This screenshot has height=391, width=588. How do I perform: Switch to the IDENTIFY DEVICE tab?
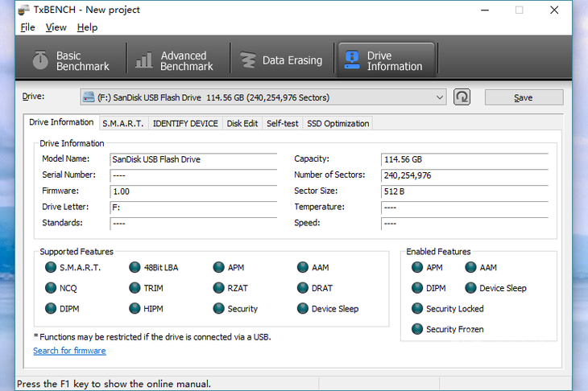pyautogui.click(x=185, y=124)
